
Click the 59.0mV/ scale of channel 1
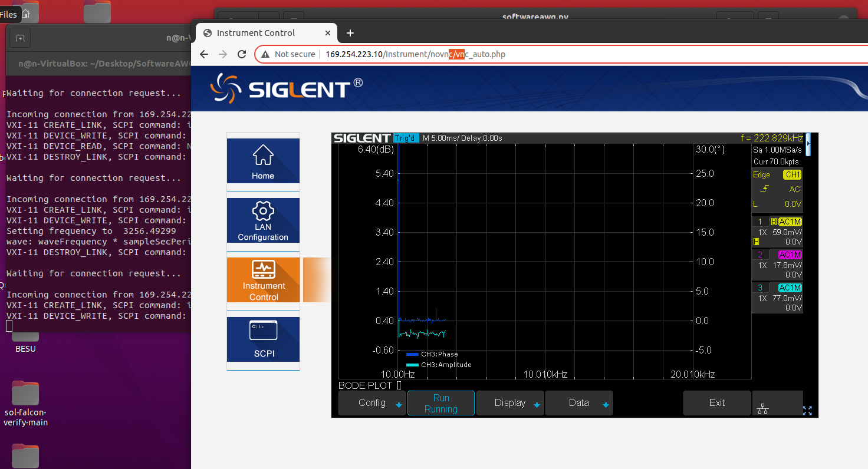pos(787,232)
